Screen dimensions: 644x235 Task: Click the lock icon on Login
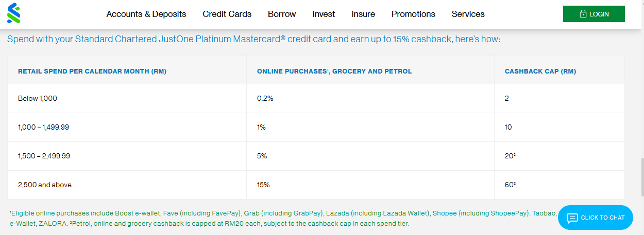pos(583,14)
